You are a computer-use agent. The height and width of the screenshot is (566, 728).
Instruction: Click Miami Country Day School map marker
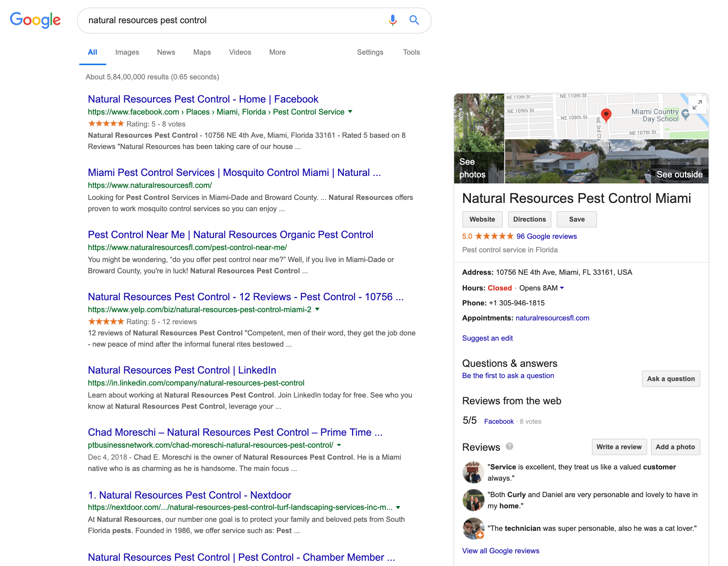[x=685, y=114]
